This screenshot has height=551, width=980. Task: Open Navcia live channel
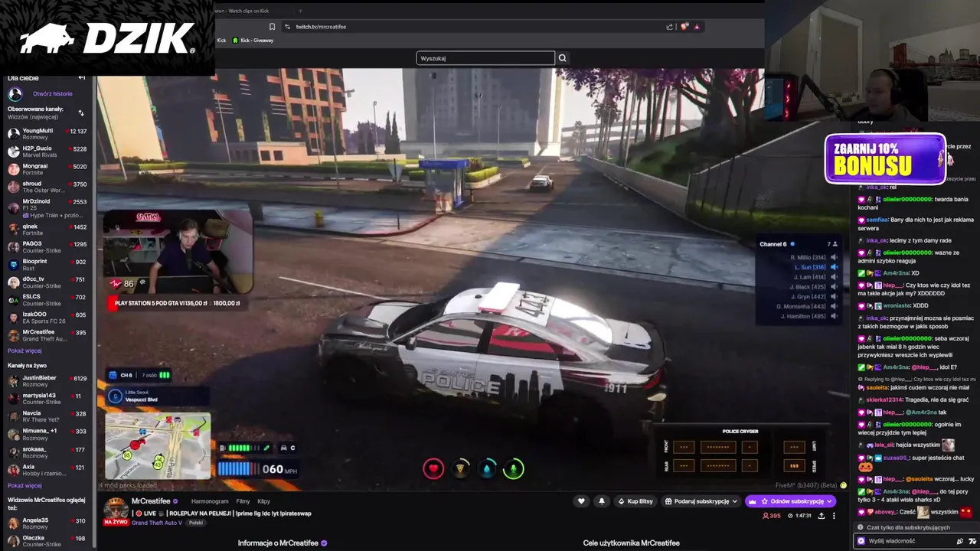(x=47, y=416)
